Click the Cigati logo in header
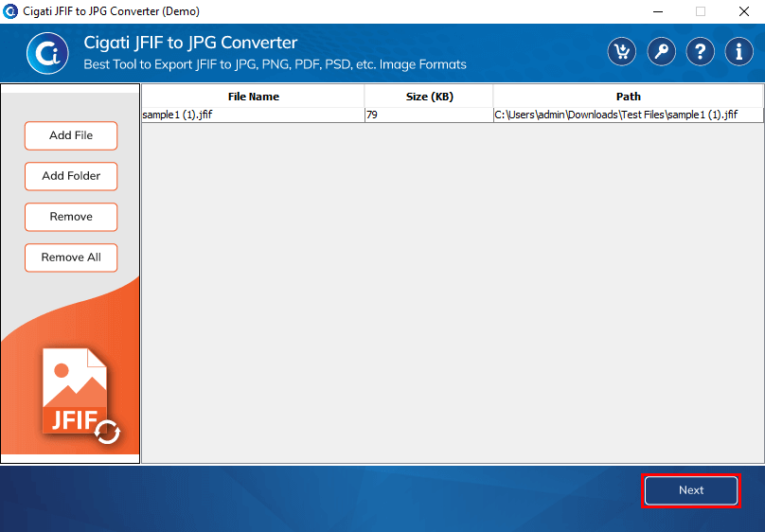This screenshot has height=532, width=765. [47, 53]
